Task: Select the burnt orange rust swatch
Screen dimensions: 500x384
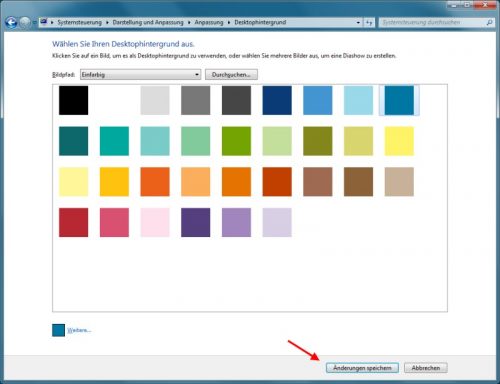Action: (277, 182)
